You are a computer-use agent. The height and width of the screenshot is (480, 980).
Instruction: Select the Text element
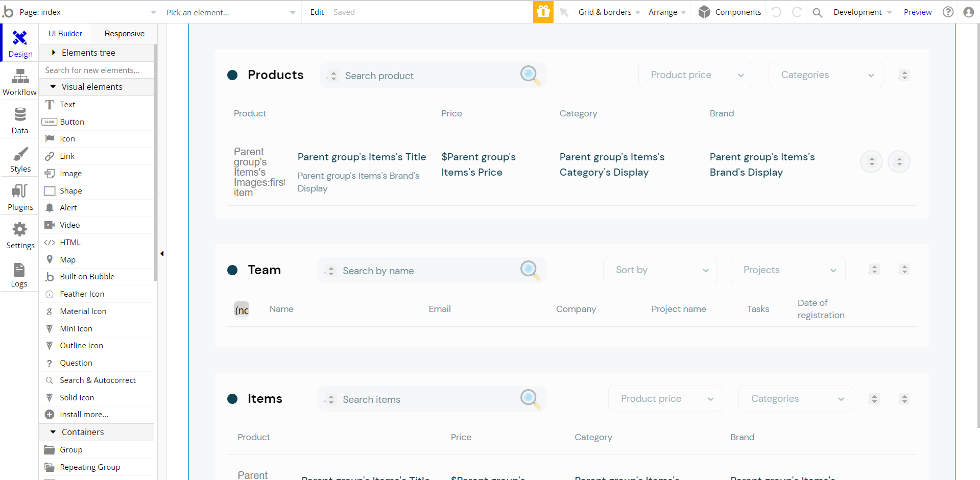pos(97,104)
